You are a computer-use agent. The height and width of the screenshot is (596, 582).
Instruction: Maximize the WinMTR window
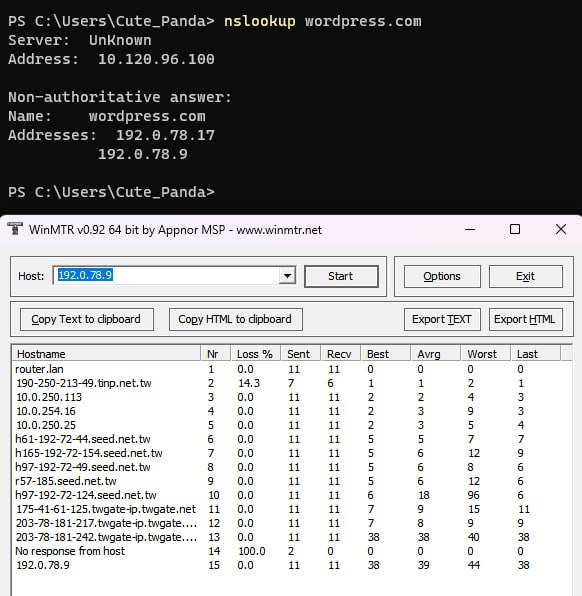point(515,229)
